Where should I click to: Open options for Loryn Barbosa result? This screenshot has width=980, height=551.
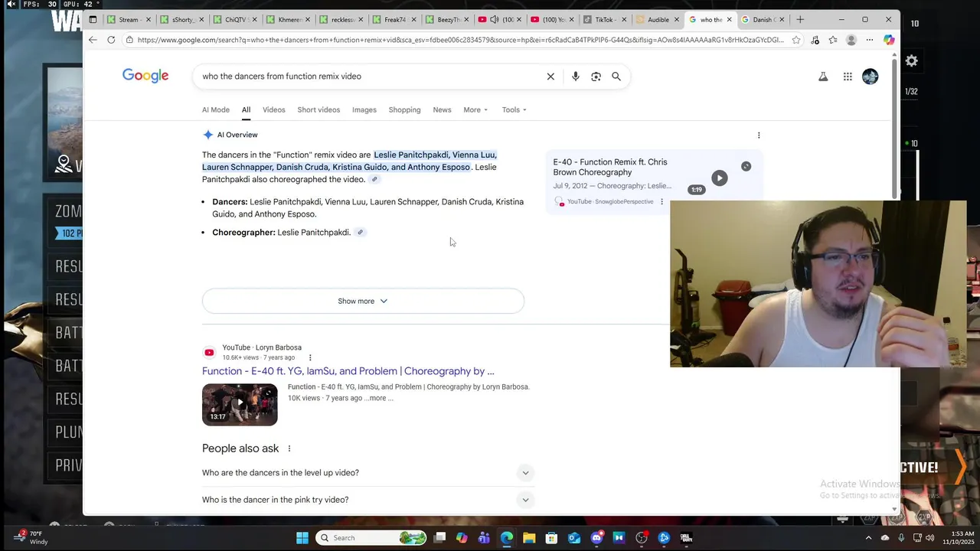tap(310, 357)
